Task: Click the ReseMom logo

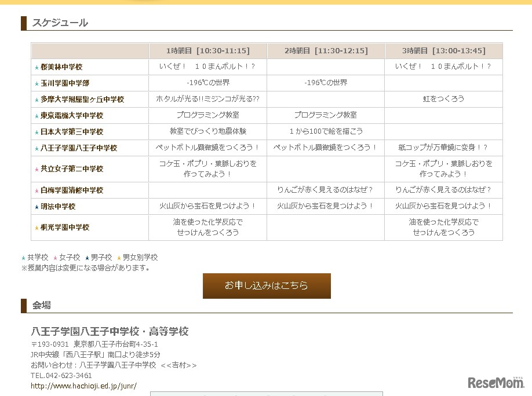Action: (x=496, y=382)
